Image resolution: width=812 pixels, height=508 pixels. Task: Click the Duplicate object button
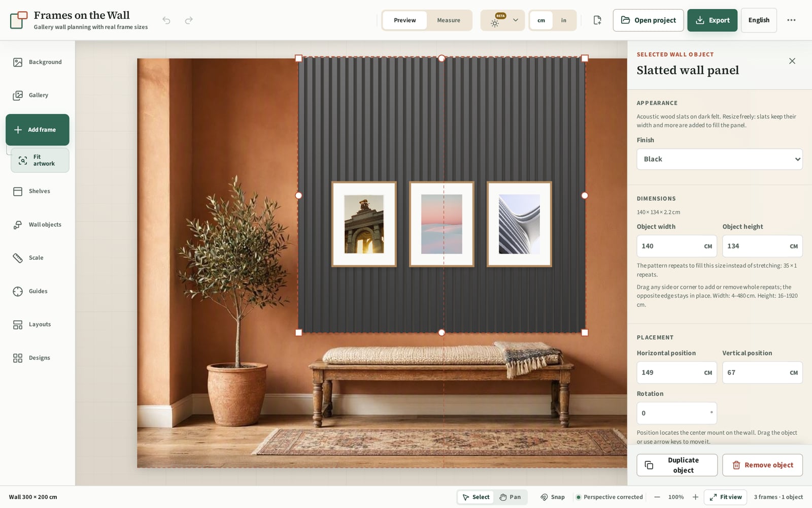677,465
